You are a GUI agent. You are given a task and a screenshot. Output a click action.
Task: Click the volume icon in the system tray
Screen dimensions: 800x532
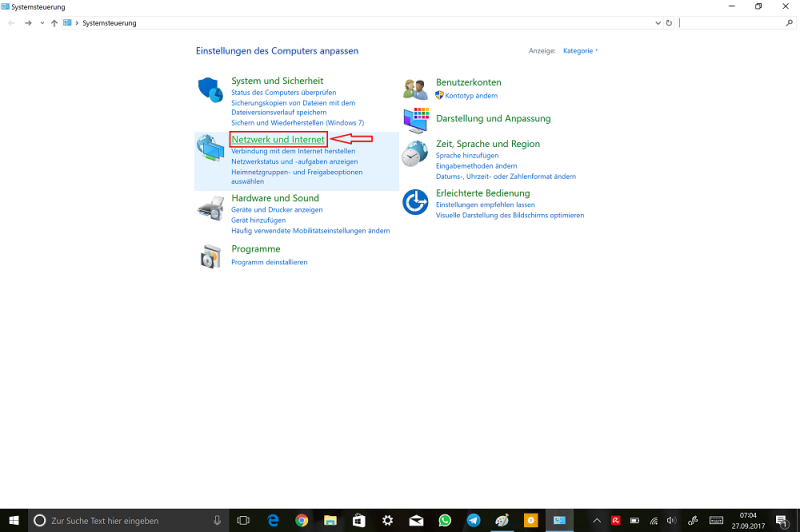[671, 520]
